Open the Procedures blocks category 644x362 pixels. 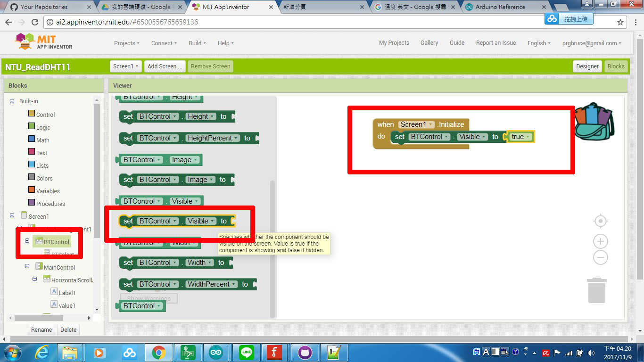pos(50,204)
